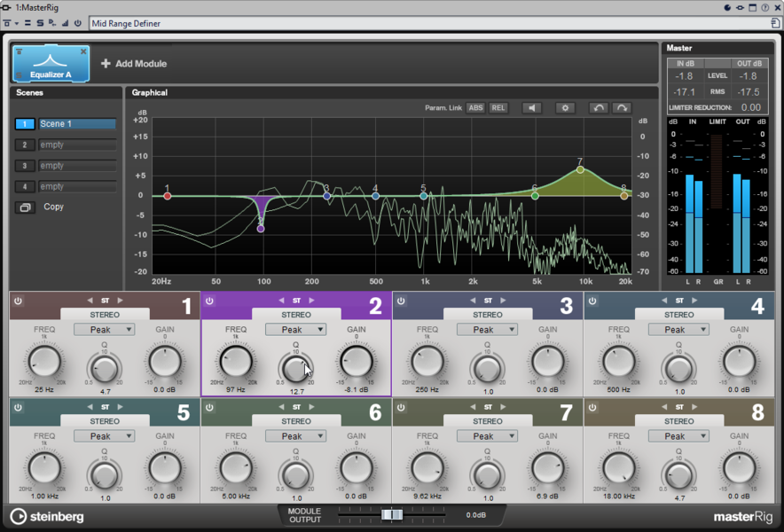Open the graphical EQ settings gear
This screenshot has height=532, width=784.
[565, 108]
